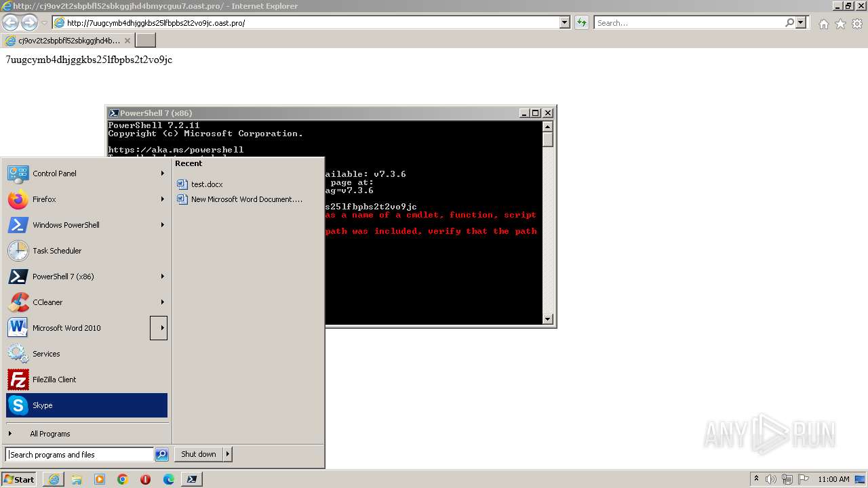Go forward in Internet Explorer

click(x=29, y=22)
